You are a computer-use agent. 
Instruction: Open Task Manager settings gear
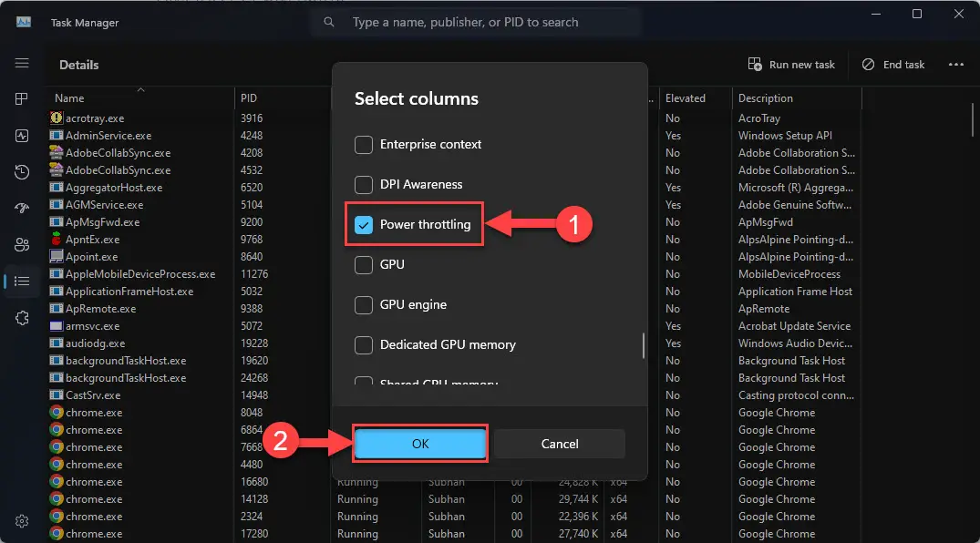[x=22, y=521]
